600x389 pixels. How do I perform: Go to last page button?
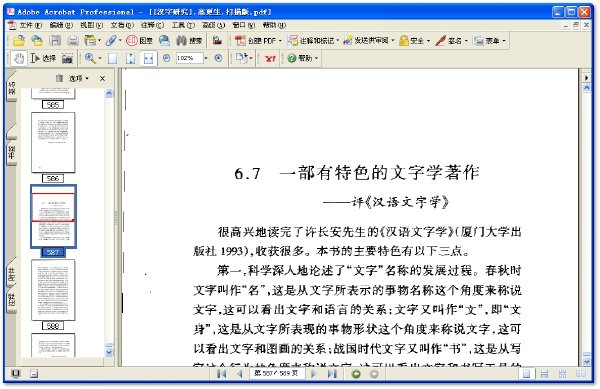click(x=332, y=374)
